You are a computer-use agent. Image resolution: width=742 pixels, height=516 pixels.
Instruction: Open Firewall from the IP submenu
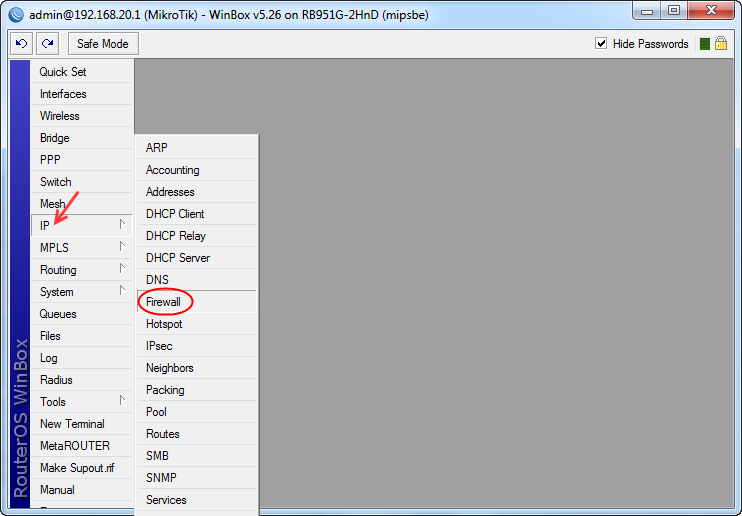164,302
